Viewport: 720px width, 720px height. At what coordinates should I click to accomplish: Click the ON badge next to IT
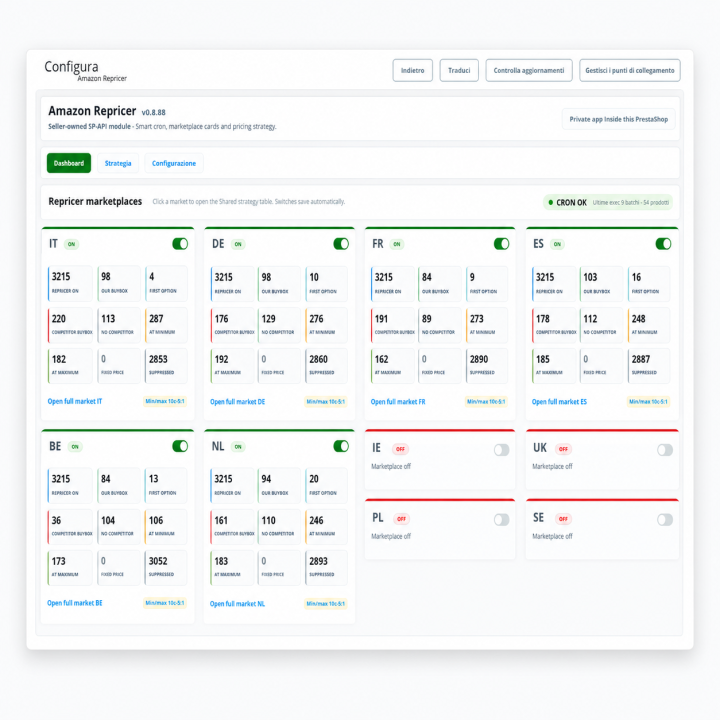pyautogui.click(x=71, y=244)
